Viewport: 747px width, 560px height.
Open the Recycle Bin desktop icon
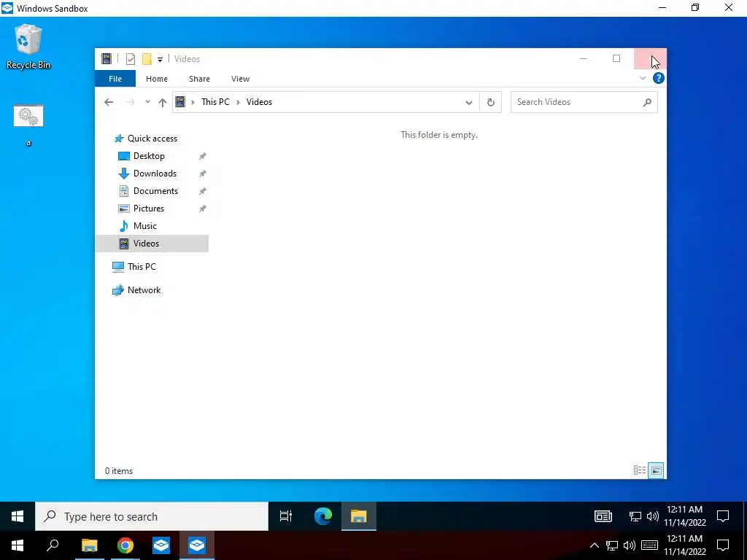(28, 47)
